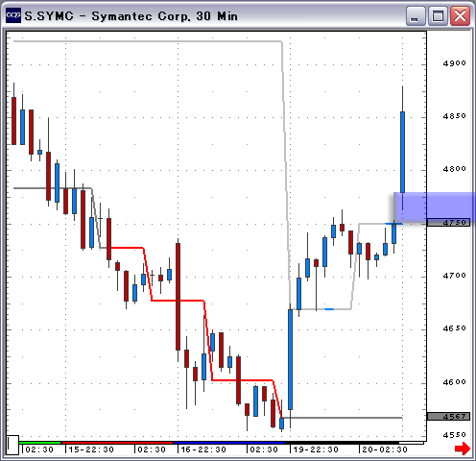This screenshot has width=476, height=461.
Task: Click the tall blue candle reaching 4850
Action: (402, 152)
